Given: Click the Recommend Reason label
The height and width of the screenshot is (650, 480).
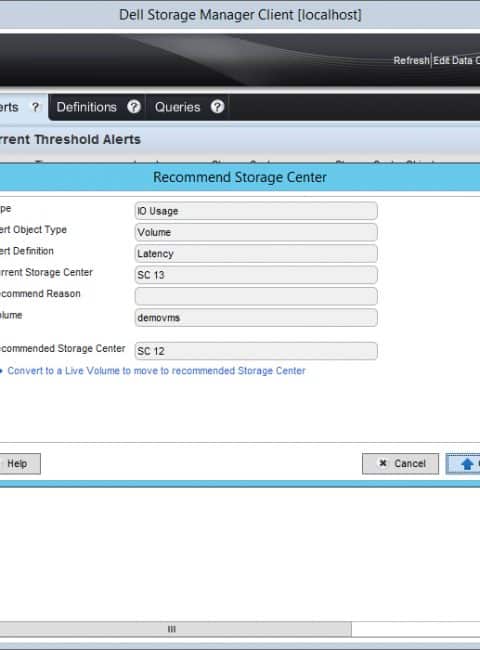Looking at the screenshot, I should (x=40, y=294).
